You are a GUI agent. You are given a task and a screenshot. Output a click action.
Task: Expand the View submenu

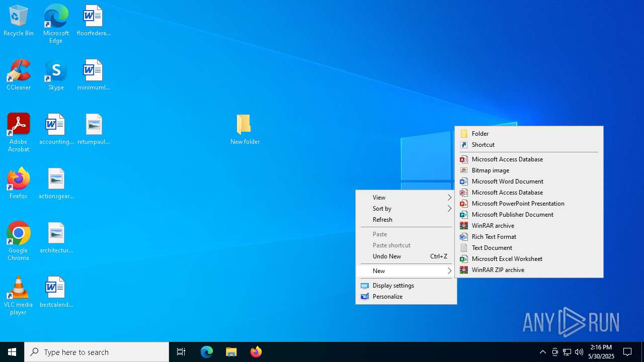(x=407, y=198)
